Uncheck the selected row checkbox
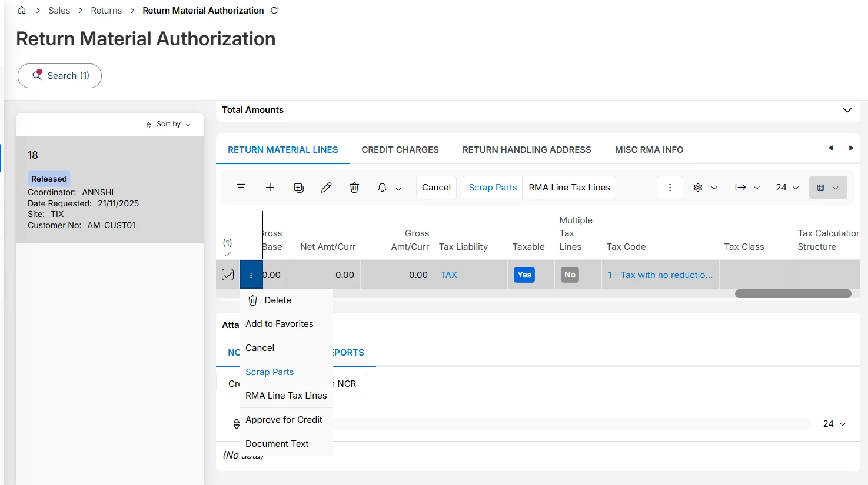The width and height of the screenshot is (868, 485). [x=228, y=275]
